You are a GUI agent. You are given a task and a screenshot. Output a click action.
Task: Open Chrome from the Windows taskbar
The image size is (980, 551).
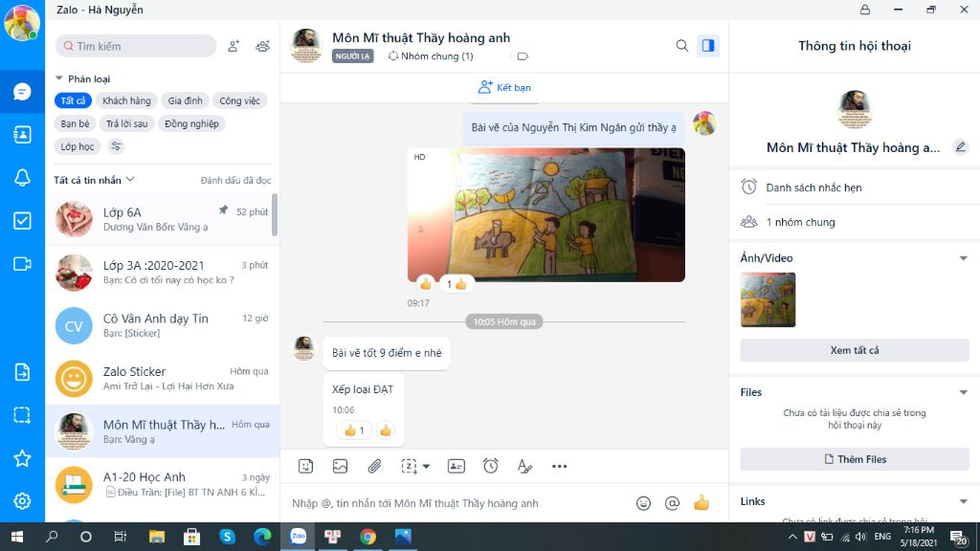pos(368,537)
